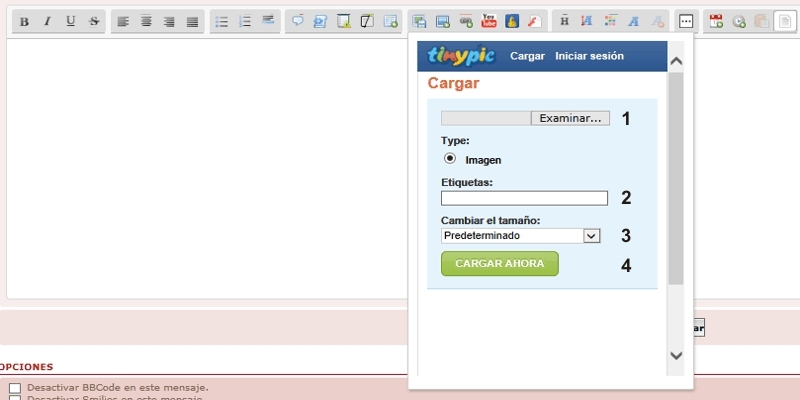Image resolution: width=800 pixels, height=400 pixels.
Task: Click the CARGAR AHORA button
Action: pos(499,264)
